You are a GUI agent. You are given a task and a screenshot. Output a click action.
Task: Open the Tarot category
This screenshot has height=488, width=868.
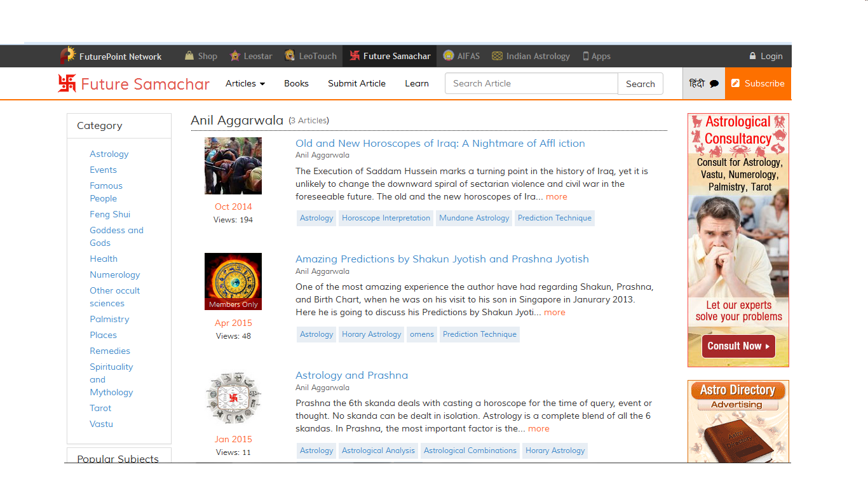100,408
